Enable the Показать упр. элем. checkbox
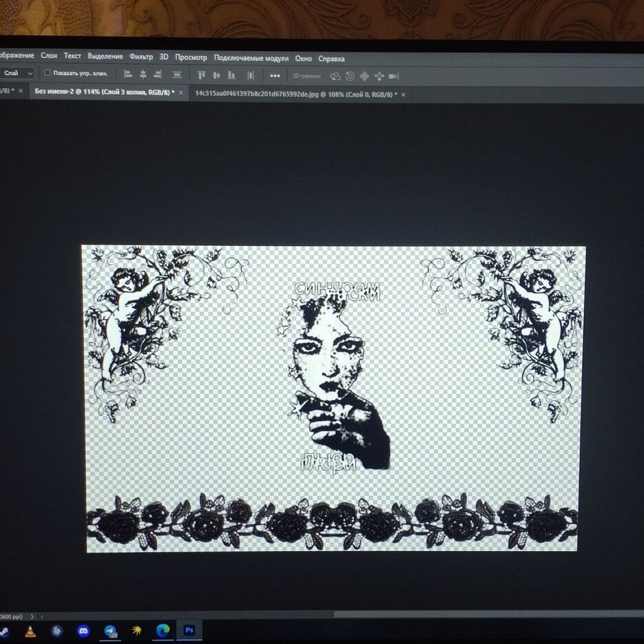644x644 pixels. click(48, 73)
